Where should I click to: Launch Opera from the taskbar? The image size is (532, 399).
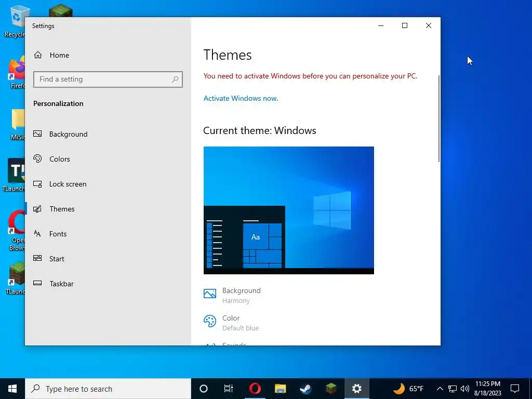pyautogui.click(x=255, y=389)
